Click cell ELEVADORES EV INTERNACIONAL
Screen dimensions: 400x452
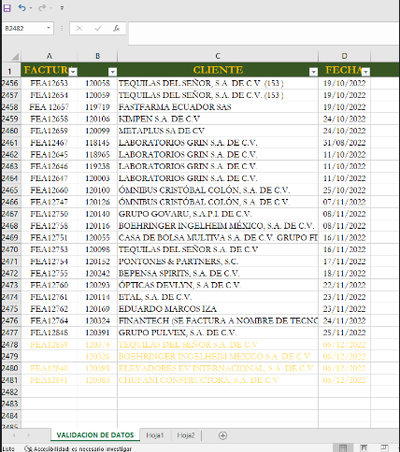[x=218, y=368]
